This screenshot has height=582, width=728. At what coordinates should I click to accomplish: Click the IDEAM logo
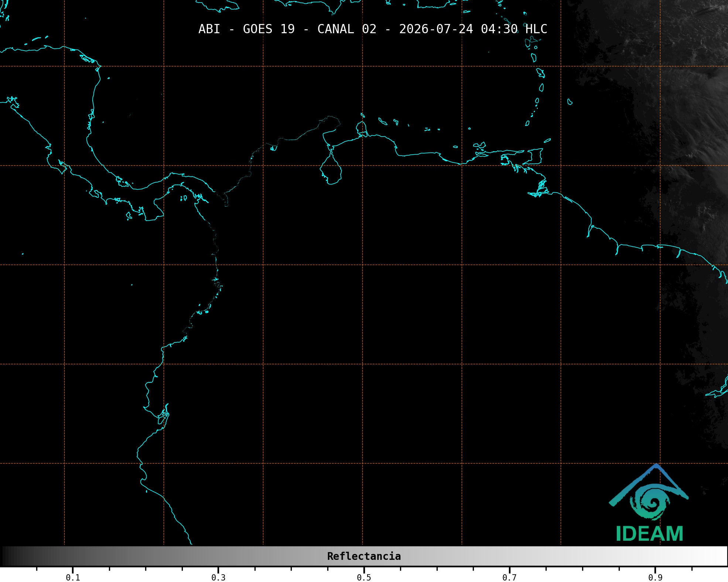tap(649, 503)
